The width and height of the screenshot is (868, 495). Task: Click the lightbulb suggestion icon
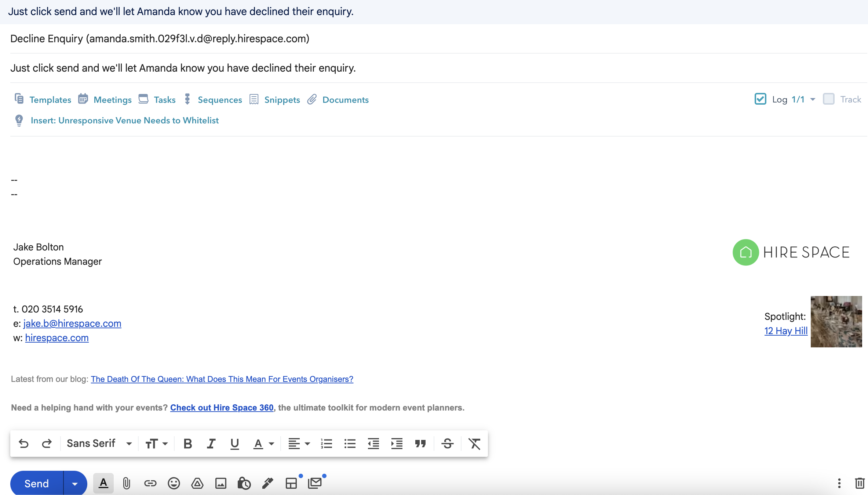(x=19, y=120)
